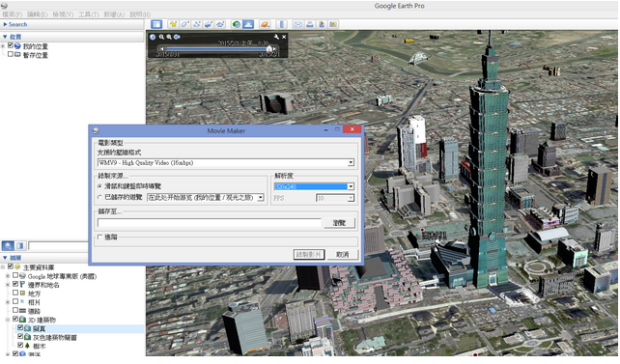Select the Ruler toolbar icon
The height and width of the screenshot is (364, 620).
(x=282, y=24)
